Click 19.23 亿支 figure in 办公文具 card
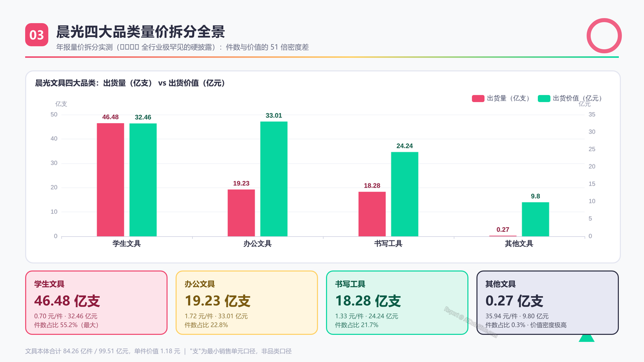Image resolution: width=644 pixels, height=362 pixels. pos(217,301)
